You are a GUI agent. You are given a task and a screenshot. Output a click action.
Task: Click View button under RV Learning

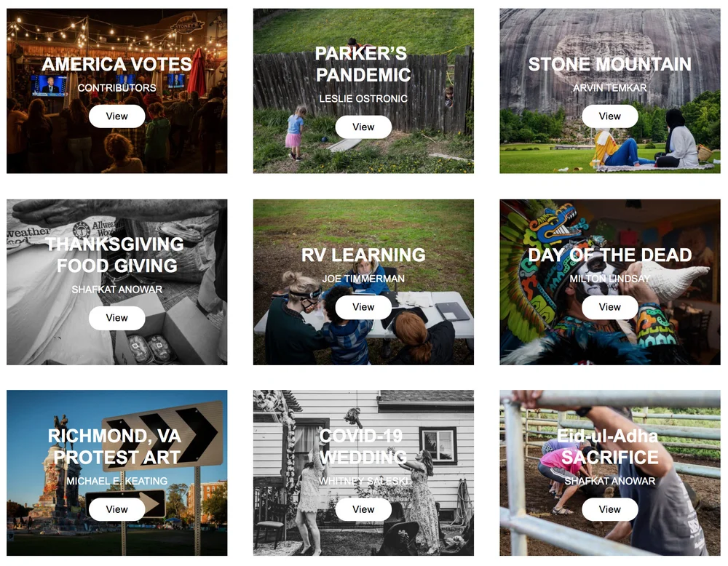[x=363, y=307]
